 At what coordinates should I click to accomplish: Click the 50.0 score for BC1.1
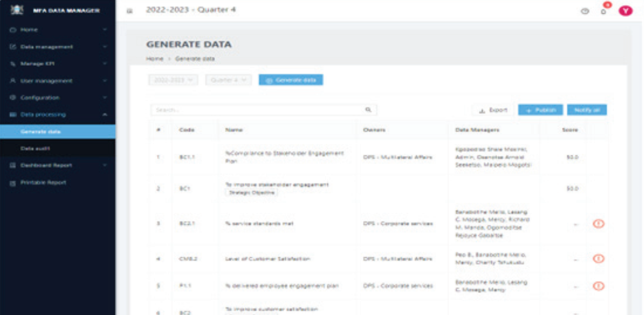click(572, 157)
